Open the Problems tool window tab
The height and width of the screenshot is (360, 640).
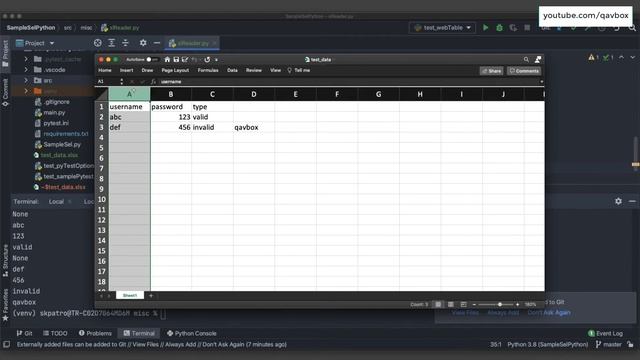95,333
